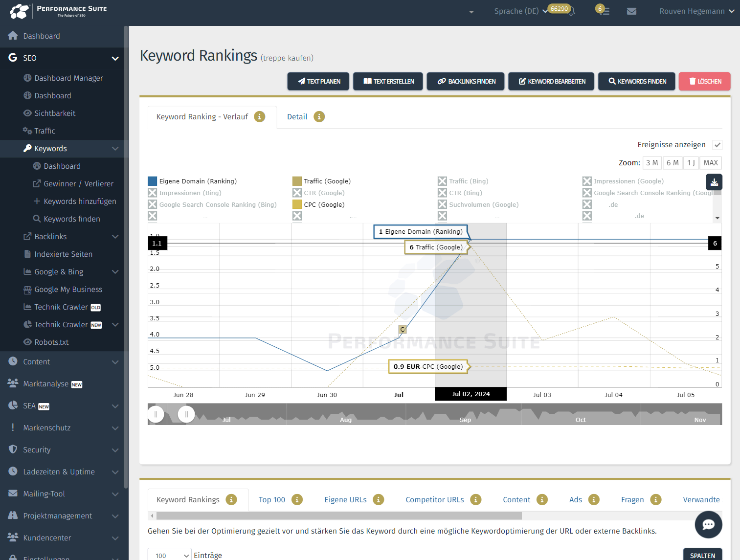Click the info icon beside Detail tab
The height and width of the screenshot is (560, 740).
click(319, 117)
